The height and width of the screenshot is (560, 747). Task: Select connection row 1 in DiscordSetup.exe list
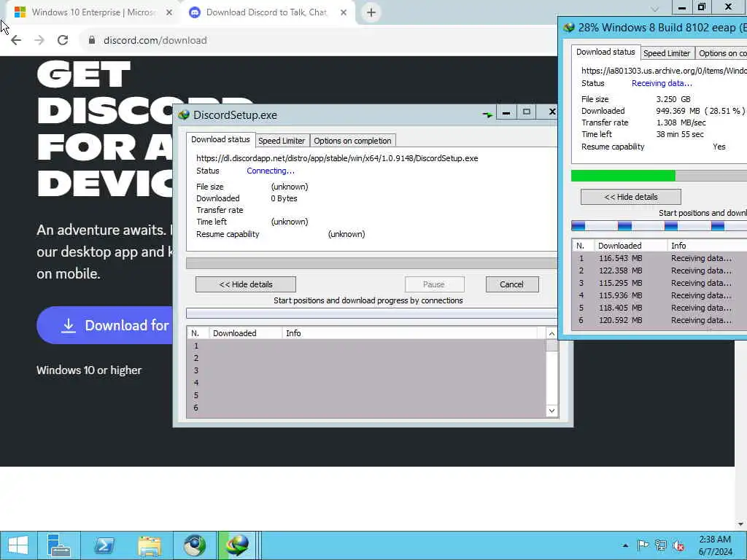pos(366,346)
